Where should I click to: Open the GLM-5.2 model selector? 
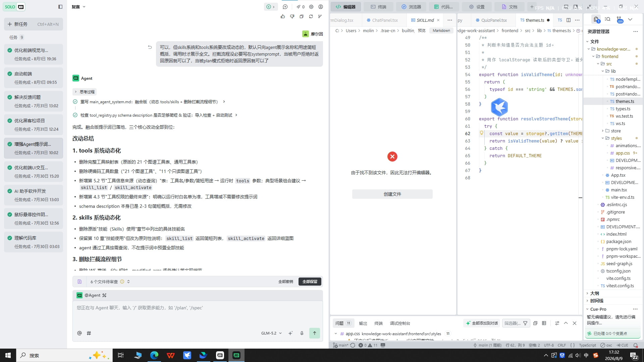(x=271, y=333)
